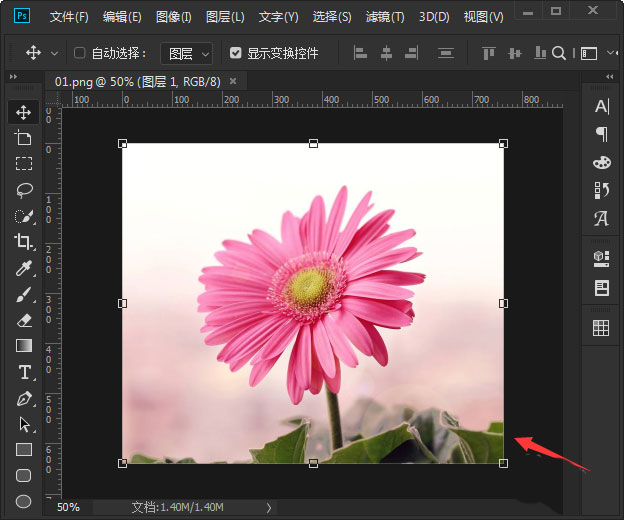
Task: Select the Gradient tool
Action: (23, 346)
